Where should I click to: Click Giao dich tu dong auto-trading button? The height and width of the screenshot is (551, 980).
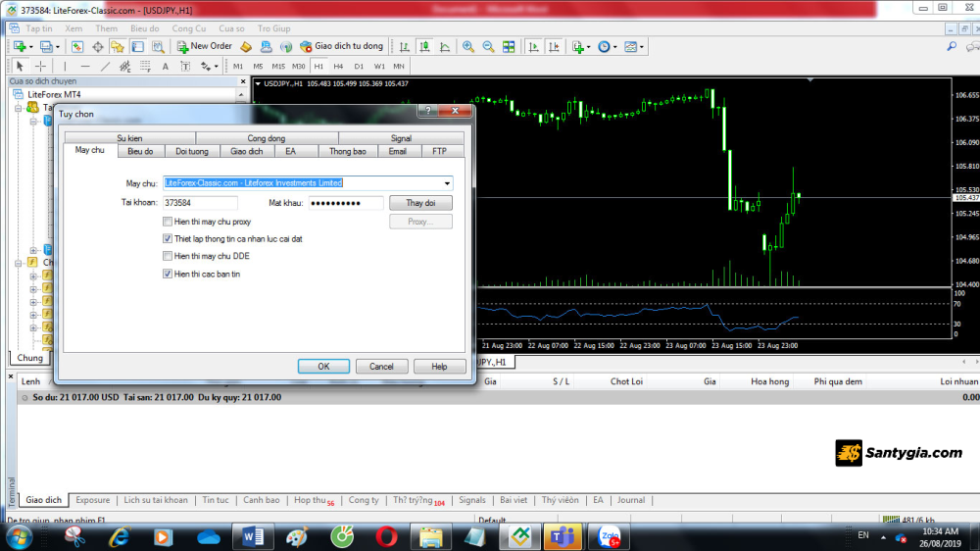341,46
